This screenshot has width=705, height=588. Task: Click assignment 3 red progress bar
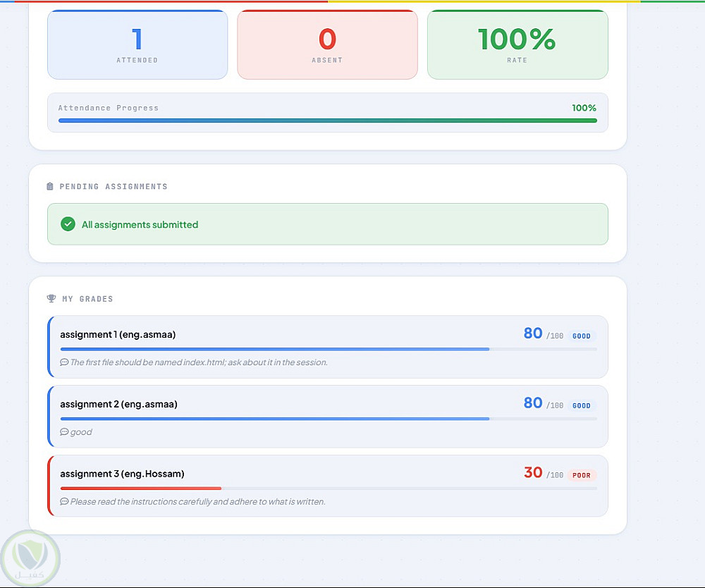click(x=141, y=488)
